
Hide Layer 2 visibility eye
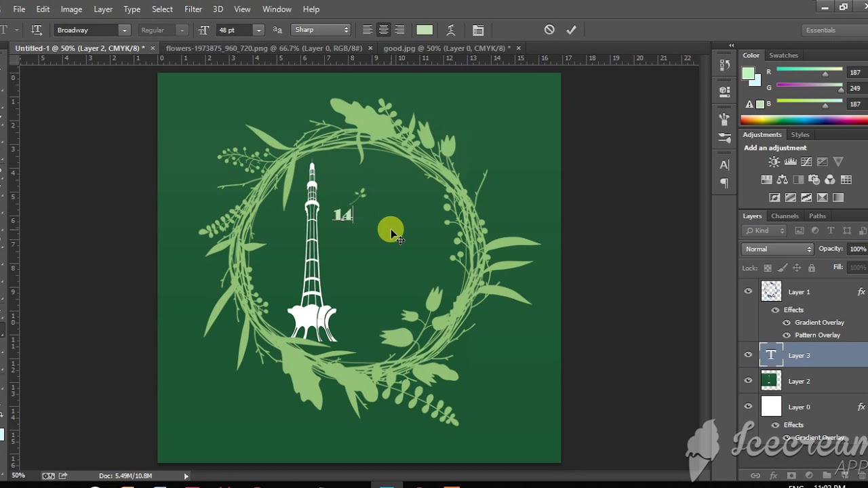pyautogui.click(x=748, y=381)
